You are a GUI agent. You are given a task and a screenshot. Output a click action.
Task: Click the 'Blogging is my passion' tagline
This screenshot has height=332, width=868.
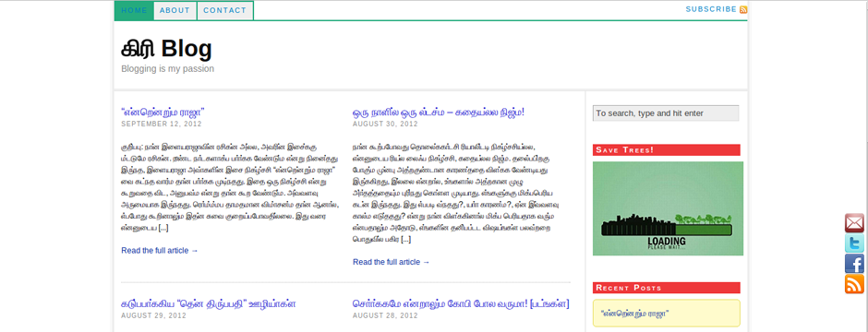168,68
